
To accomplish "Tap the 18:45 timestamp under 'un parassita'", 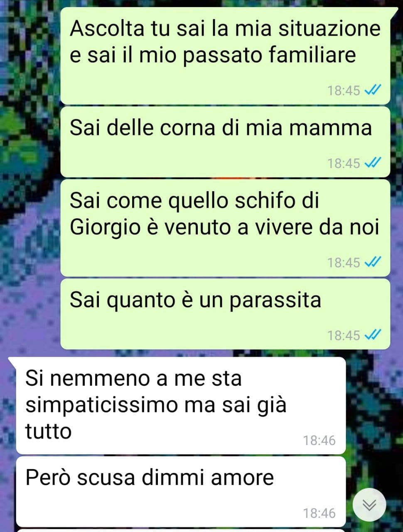I will tap(344, 335).
